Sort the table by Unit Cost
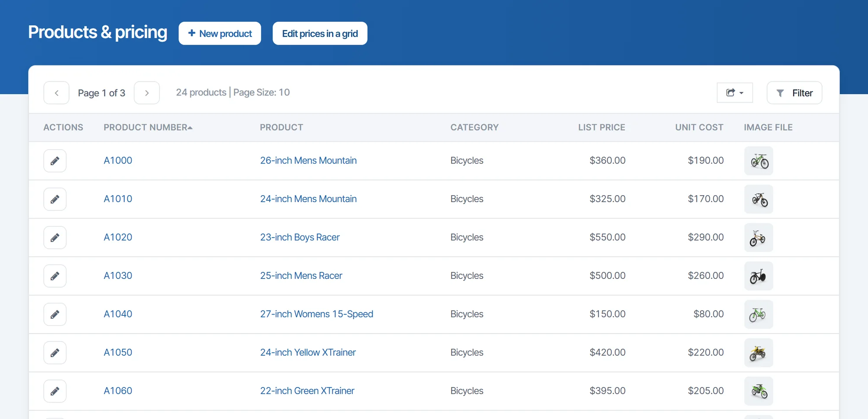 [x=699, y=128]
